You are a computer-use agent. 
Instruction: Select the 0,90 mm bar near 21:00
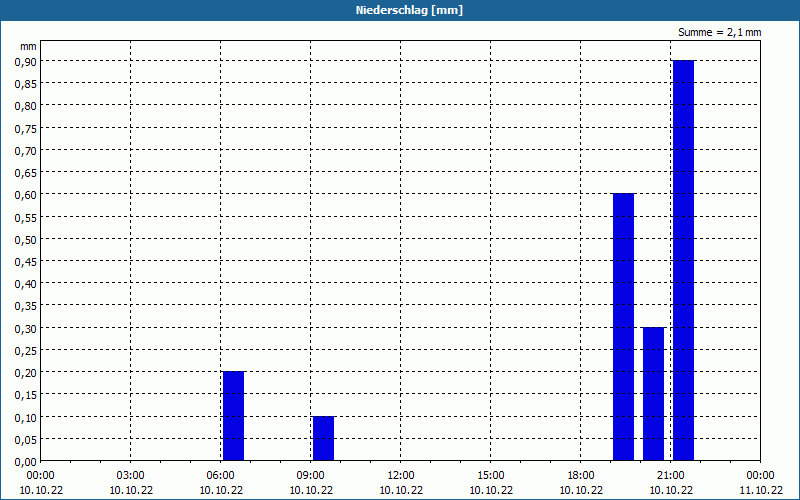click(x=683, y=260)
